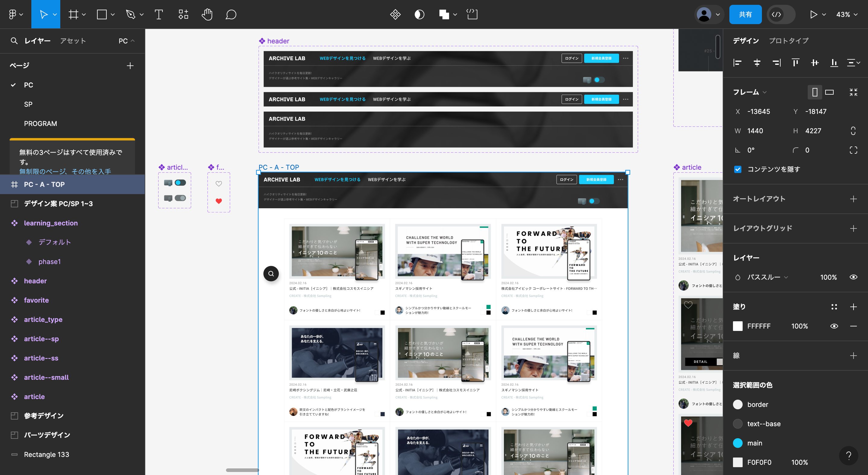Select the Frame tool
Viewport: 868px width, 475px height.
[73, 14]
